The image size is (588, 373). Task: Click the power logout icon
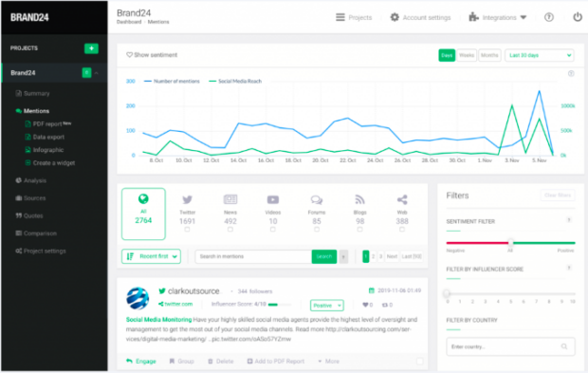pos(578,17)
